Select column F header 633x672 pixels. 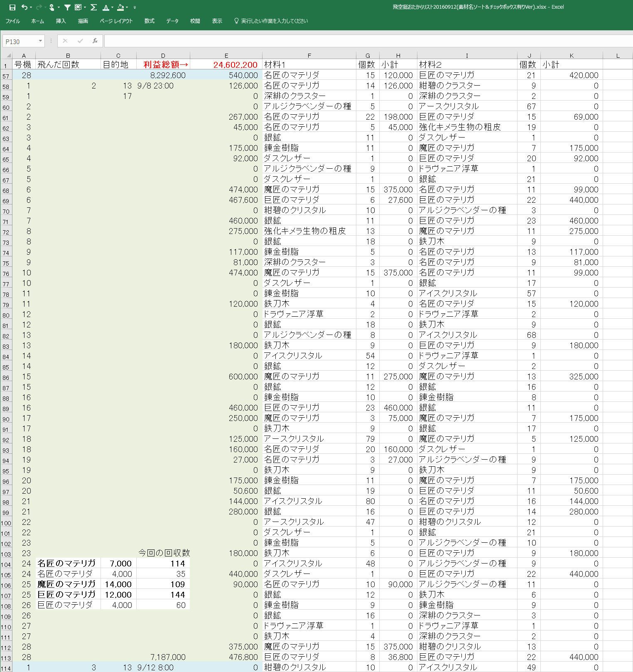click(309, 55)
